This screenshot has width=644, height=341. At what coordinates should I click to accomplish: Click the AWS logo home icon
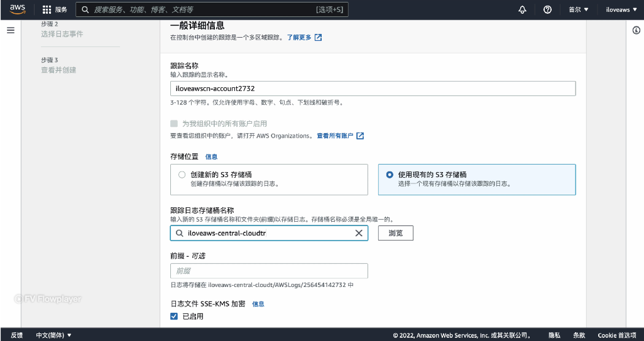point(18,9)
